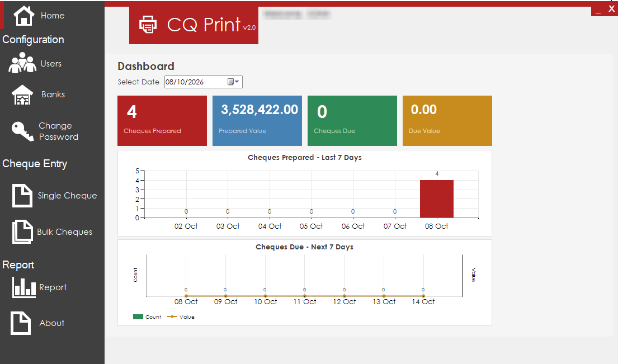Go to the Banks section
The width and height of the screenshot is (618, 364).
pyautogui.click(x=53, y=94)
